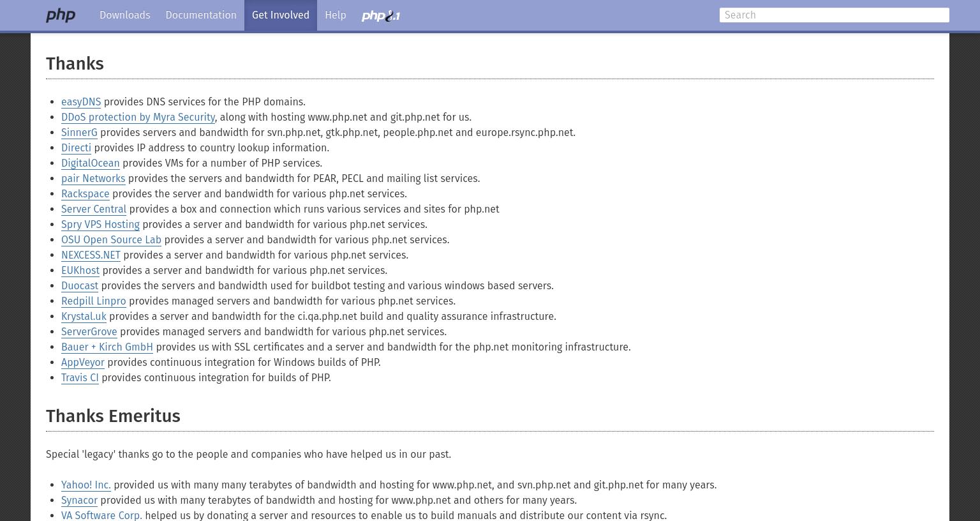Click text about SSL certificates and monitoring infrastructure
Screen dimensions: 980x521
coord(393,347)
